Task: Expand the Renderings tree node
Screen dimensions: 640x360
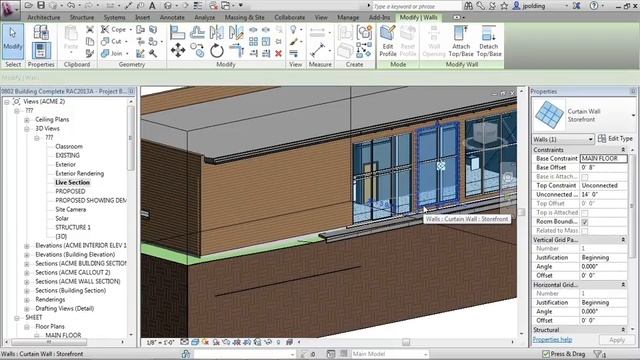Action: point(27,300)
